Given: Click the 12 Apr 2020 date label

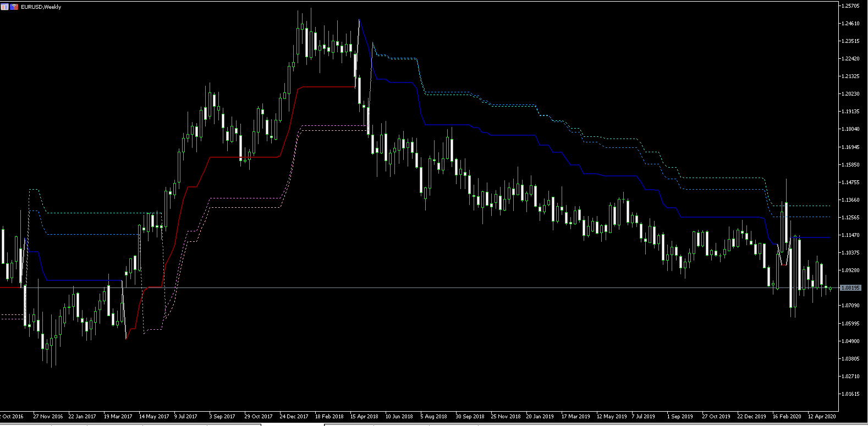Looking at the screenshot, I should coord(822,416).
